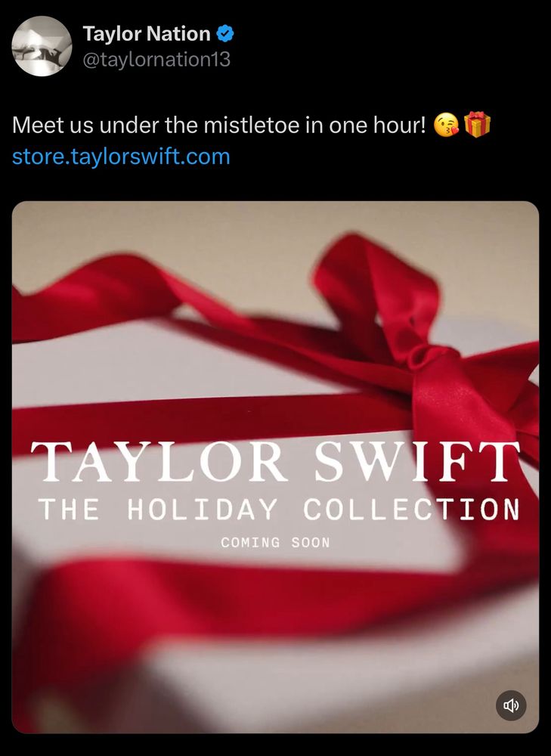Select the kissing face emoji

[447, 125]
